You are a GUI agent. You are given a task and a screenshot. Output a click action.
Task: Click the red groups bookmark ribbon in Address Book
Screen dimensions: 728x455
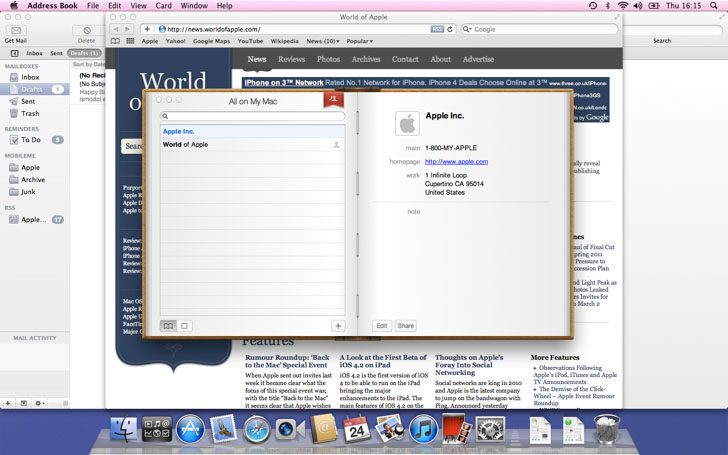click(x=333, y=99)
